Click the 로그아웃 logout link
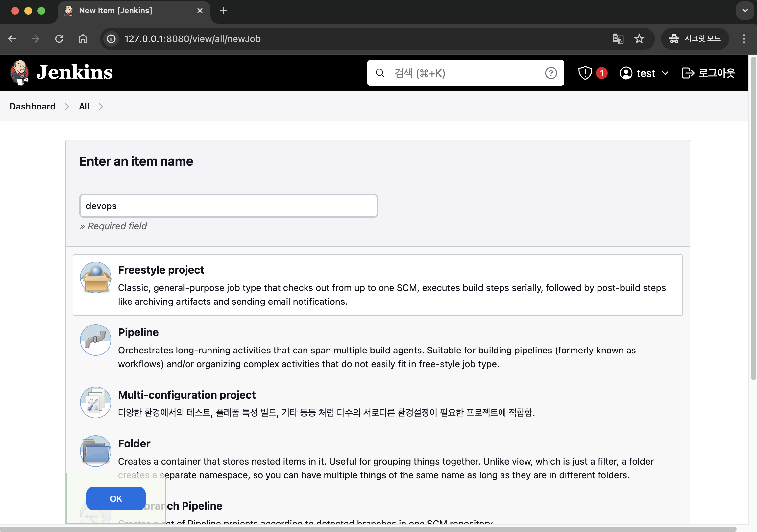The image size is (757, 532). pos(707,73)
